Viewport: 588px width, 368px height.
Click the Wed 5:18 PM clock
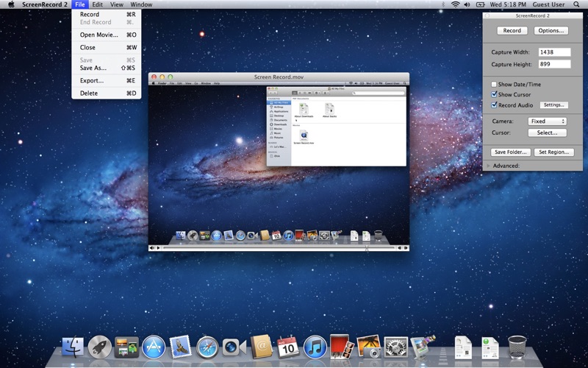[x=508, y=4]
